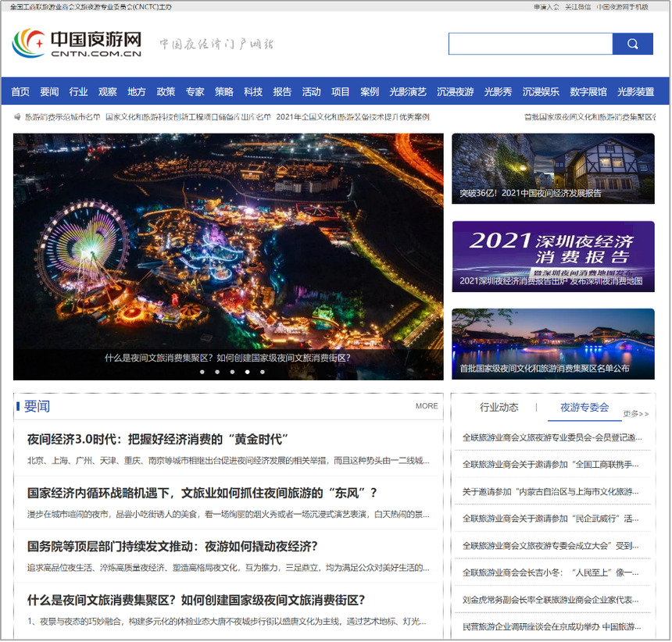Switch to the 夜游专委会 tab
This screenshot has height=642, width=672.
[x=584, y=407]
